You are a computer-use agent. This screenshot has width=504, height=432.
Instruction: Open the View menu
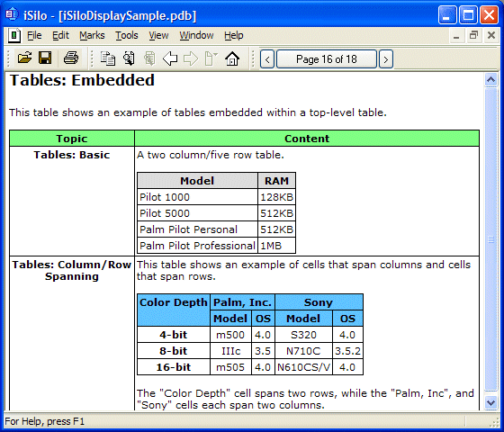click(x=158, y=35)
